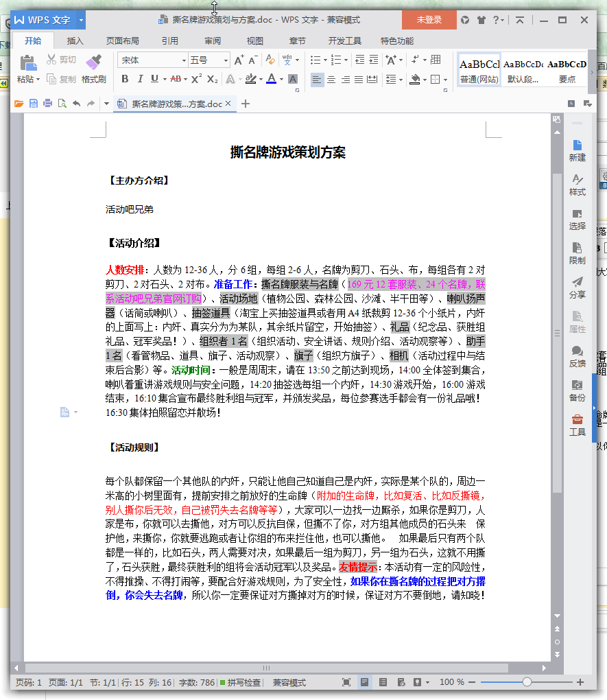Image resolution: width=607 pixels, height=700 pixels.
Task: Click the 新建 (New) sidebar icon
Action: [577, 150]
